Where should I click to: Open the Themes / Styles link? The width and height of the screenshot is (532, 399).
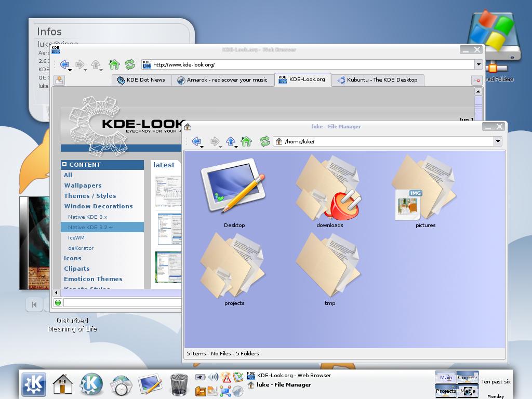click(x=90, y=196)
